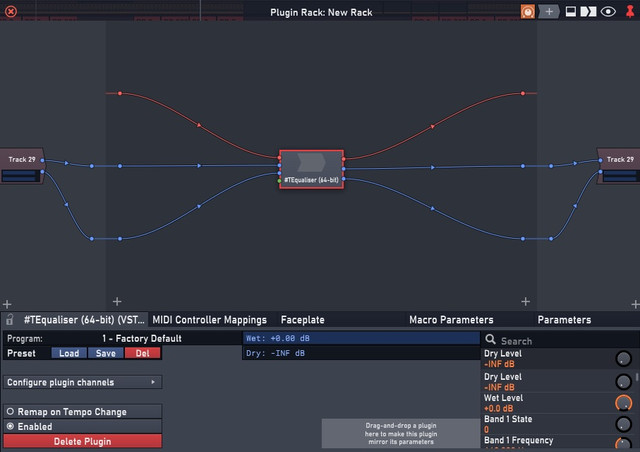Screen dimensions: 640x452
Task: Click the Band 1 State parameter label
Action: click(x=508, y=419)
